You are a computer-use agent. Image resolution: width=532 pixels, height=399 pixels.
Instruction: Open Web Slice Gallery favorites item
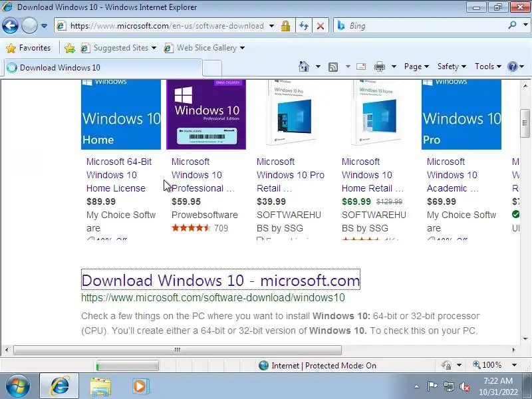(x=204, y=48)
